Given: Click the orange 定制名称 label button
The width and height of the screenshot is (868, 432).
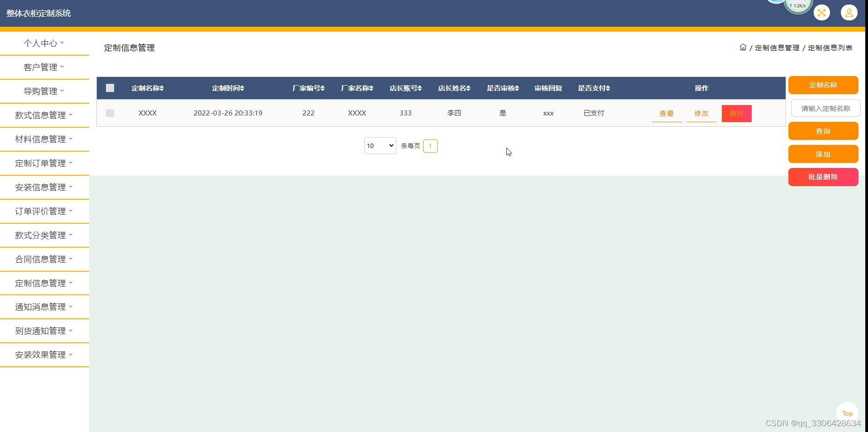Looking at the screenshot, I should point(823,85).
